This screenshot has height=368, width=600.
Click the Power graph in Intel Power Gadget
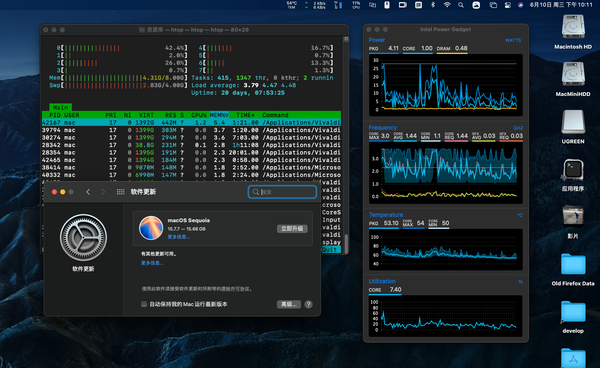pyautogui.click(x=445, y=85)
